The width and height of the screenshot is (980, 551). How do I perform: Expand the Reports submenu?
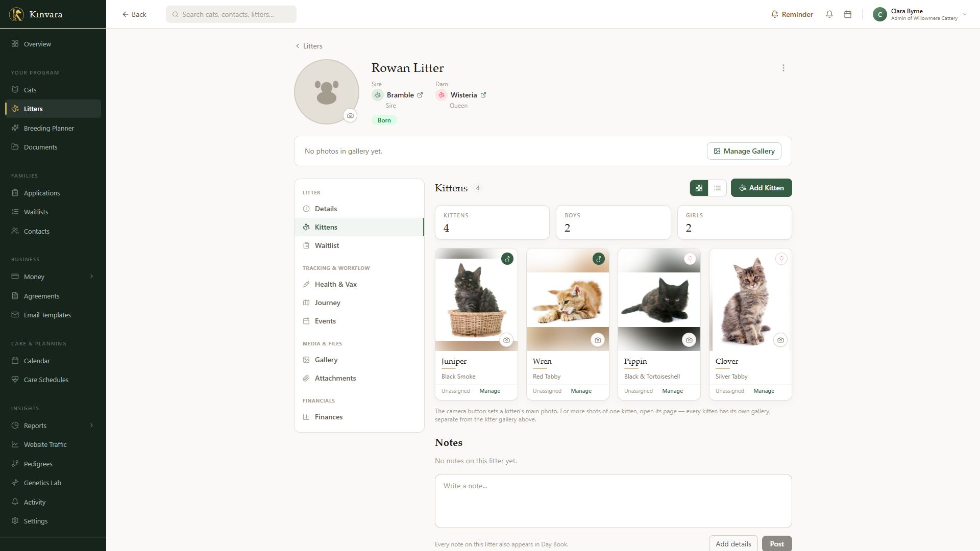pos(92,425)
